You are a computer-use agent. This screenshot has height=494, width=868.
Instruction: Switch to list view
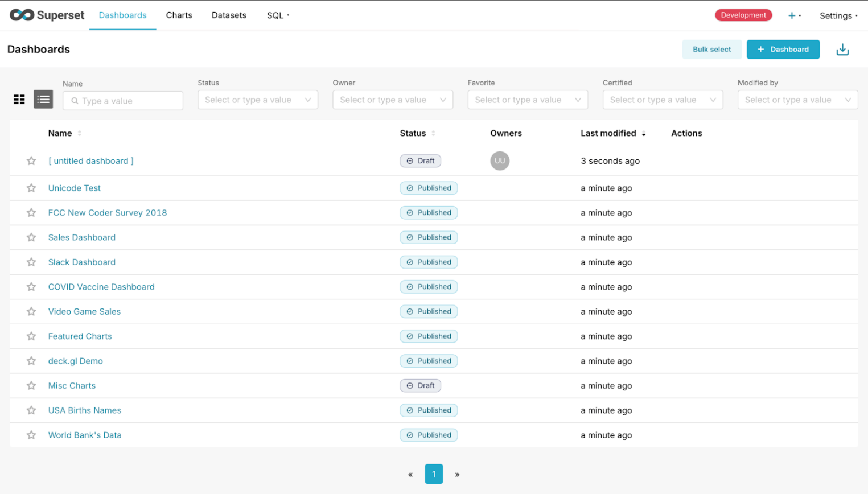pyautogui.click(x=43, y=100)
